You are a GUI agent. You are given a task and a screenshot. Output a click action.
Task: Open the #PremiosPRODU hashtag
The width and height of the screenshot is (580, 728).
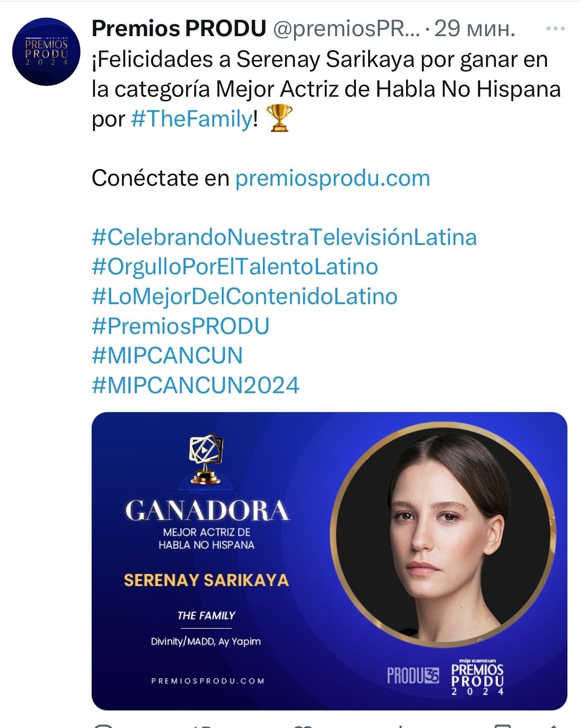[x=181, y=326]
